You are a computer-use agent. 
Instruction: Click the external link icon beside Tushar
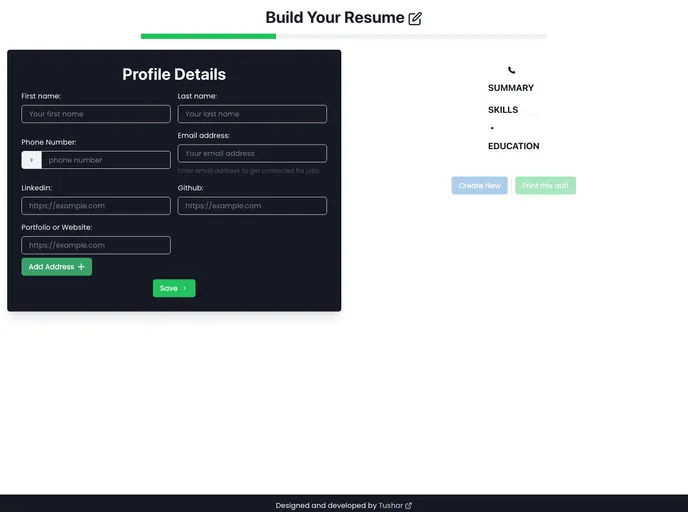408,506
